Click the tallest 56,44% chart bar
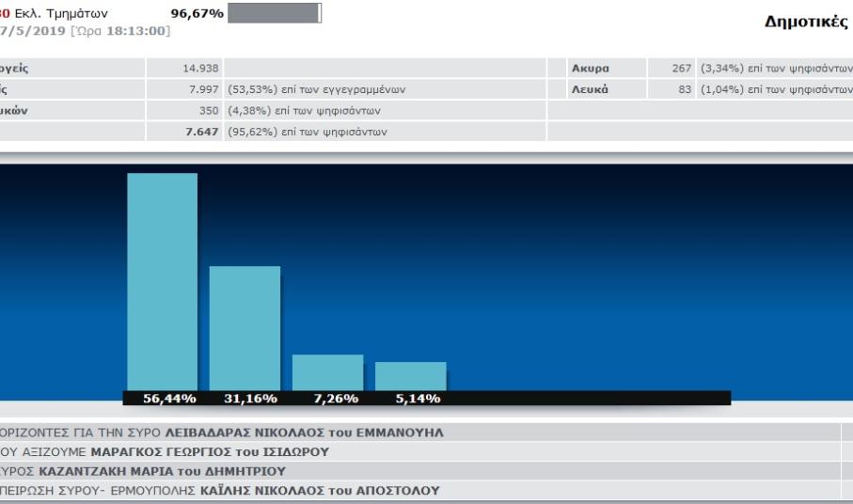This screenshot has height=504, width=853. (x=163, y=280)
